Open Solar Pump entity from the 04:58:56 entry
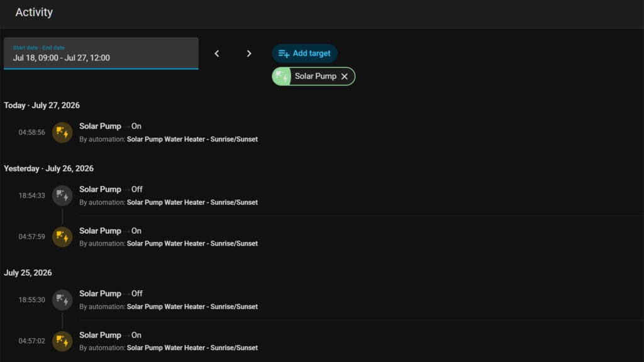This screenshot has width=644, height=362. tap(100, 126)
